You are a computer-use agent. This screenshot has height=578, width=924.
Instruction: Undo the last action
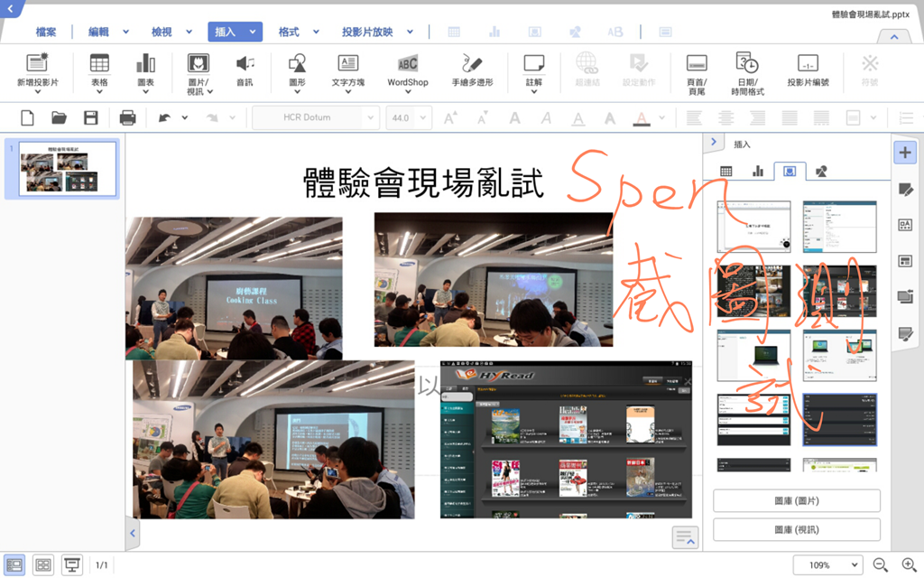tap(164, 118)
